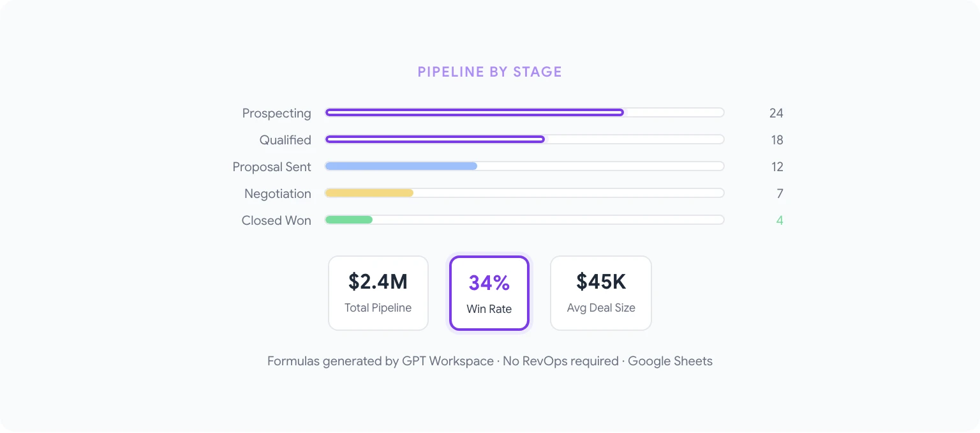This screenshot has width=980, height=433.
Task: Click the Proposal Sent count of 12
Action: click(x=776, y=167)
